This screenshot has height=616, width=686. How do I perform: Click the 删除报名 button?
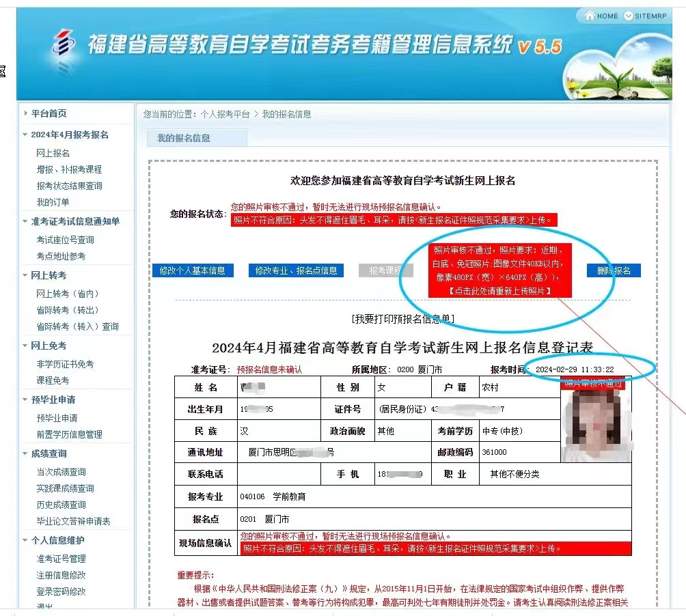coord(614,270)
